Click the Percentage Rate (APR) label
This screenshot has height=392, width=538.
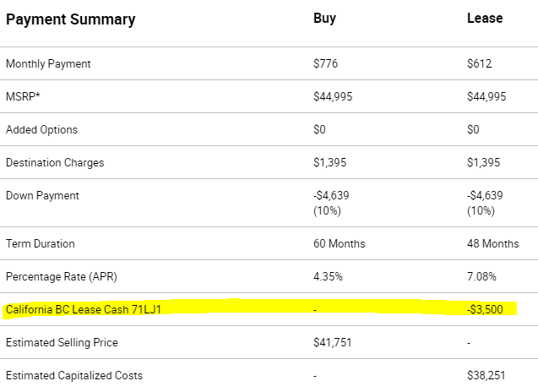click(x=62, y=276)
